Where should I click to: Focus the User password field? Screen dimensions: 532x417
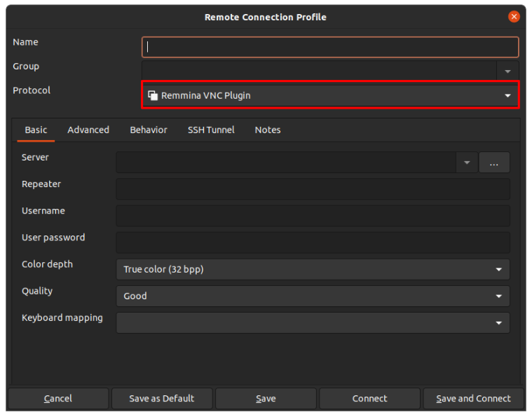(x=313, y=242)
